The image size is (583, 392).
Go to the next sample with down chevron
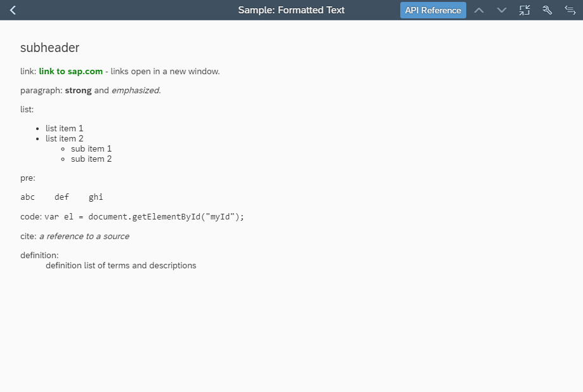click(x=501, y=10)
